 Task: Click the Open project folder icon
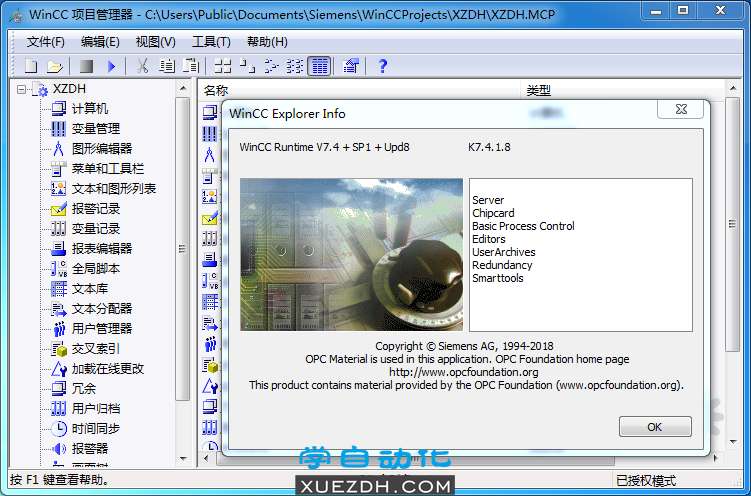[x=55, y=66]
